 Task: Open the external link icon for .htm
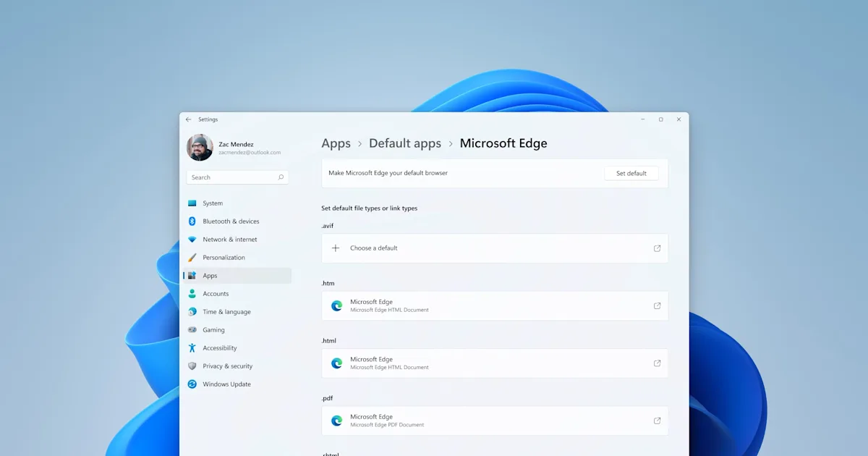tap(657, 305)
